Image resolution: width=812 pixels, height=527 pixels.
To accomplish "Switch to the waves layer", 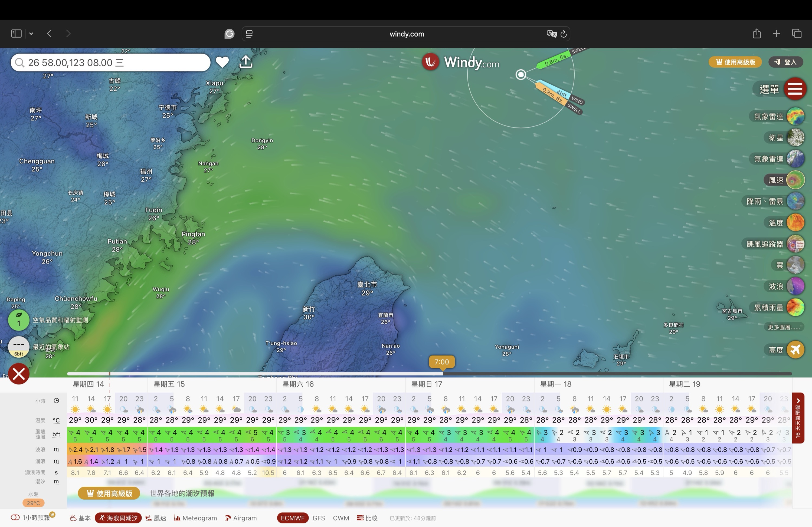I will (x=795, y=286).
